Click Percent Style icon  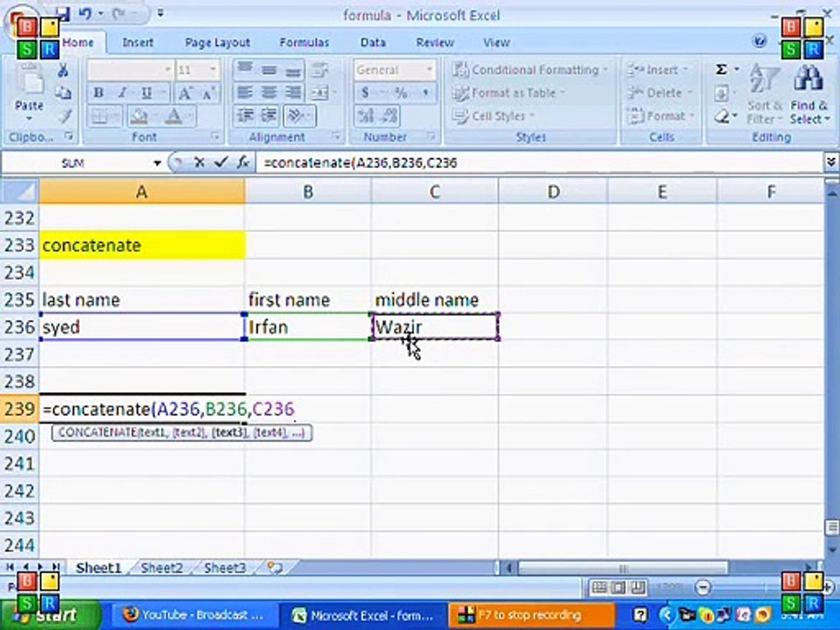click(x=401, y=93)
